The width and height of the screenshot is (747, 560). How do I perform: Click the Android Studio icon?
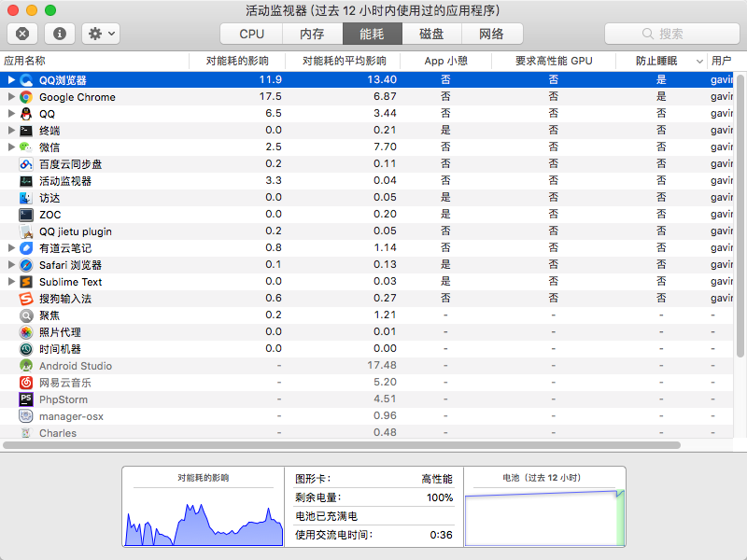click(26, 366)
